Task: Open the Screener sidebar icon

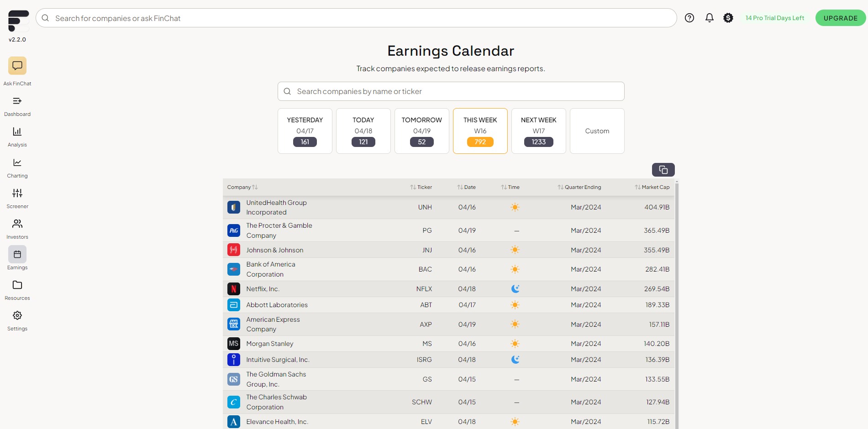Action: [17, 193]
